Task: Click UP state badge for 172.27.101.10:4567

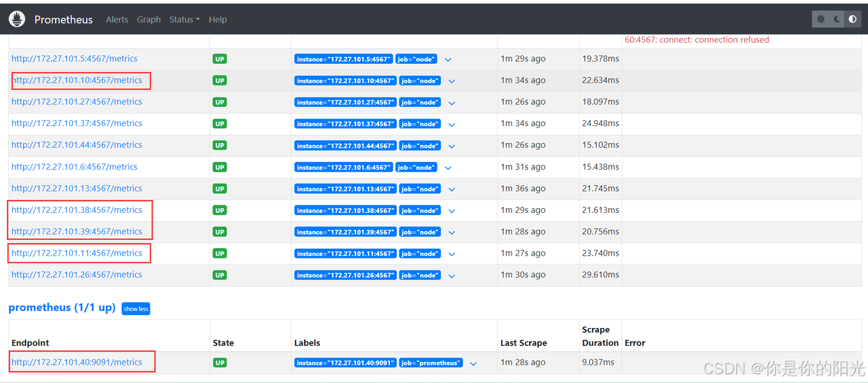Action: click(220, 81)
